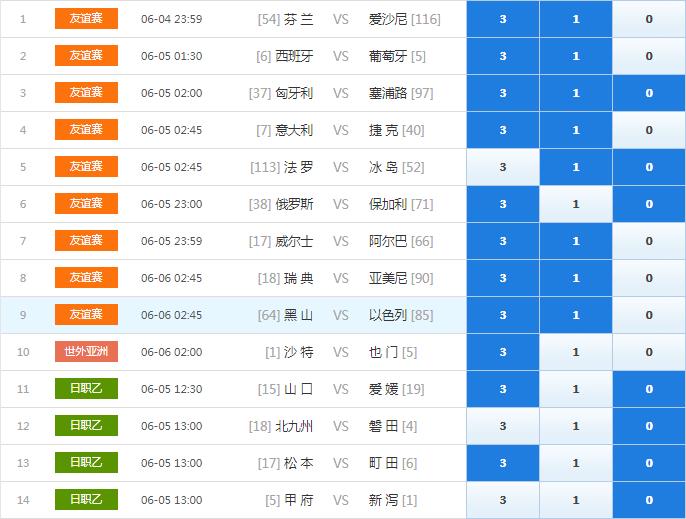
Task: Open the 威尔士 team link
Action: click(x=294, y=241)
